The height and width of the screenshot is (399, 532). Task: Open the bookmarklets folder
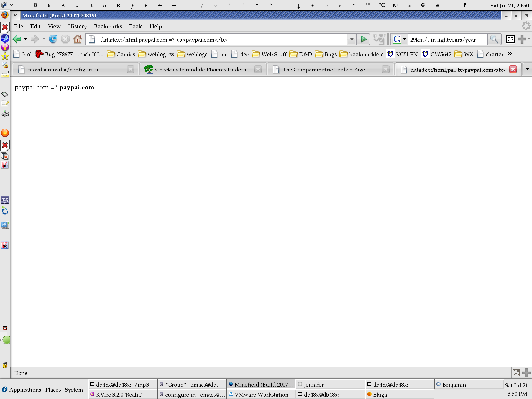pyautogui.click(x=362, y=54)
